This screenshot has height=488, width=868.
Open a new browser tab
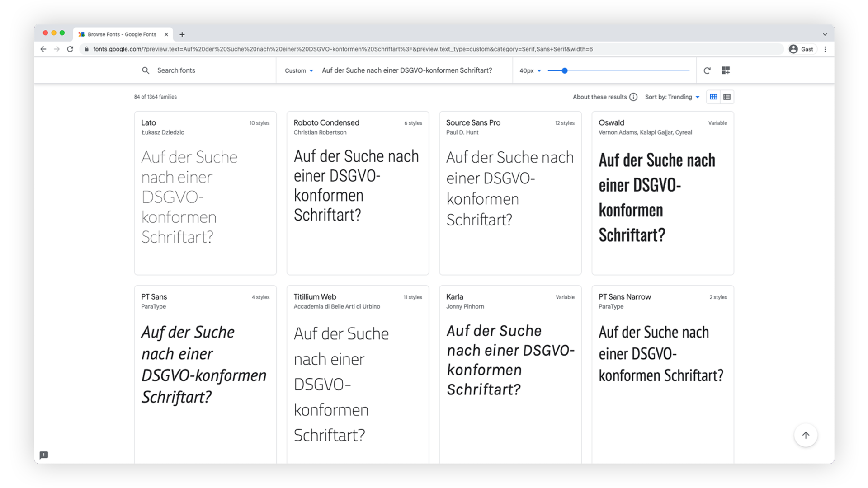(x=182, y=34)
